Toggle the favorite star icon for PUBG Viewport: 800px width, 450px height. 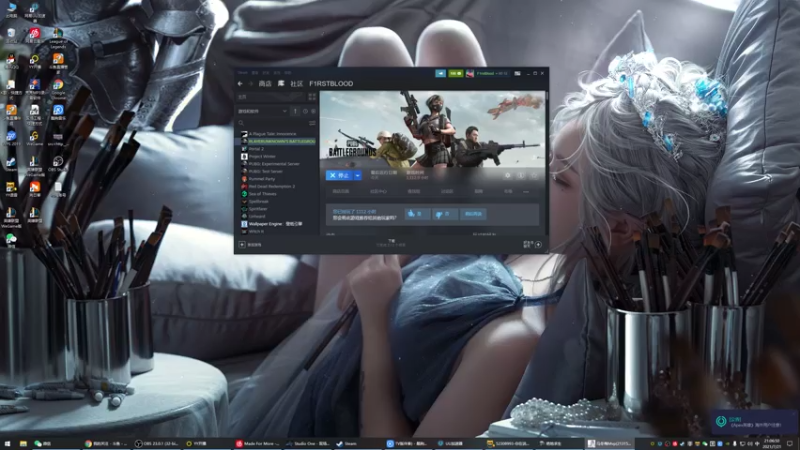(534, 176)
